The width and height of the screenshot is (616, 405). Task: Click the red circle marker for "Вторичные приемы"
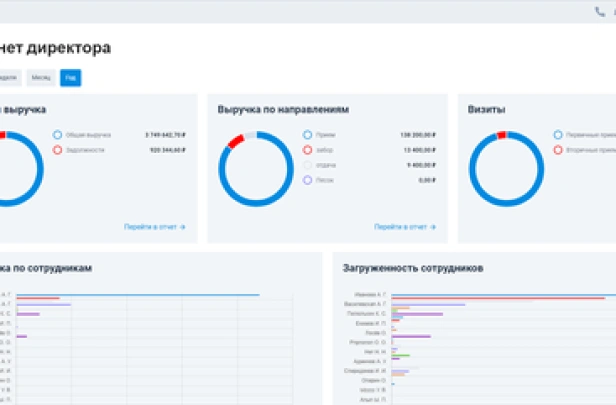(558, 150)
